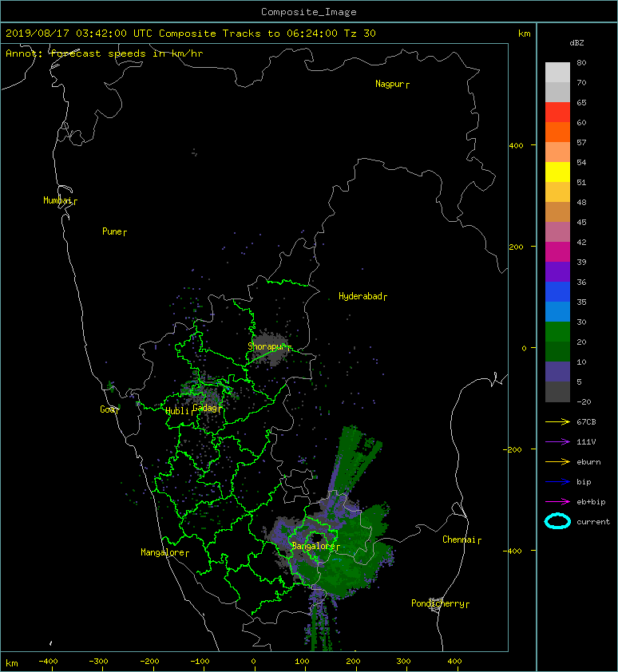Viewport: 618px width, 672px height.
Task: Click the 'Nagpur' city label
Action: (392, 84)
